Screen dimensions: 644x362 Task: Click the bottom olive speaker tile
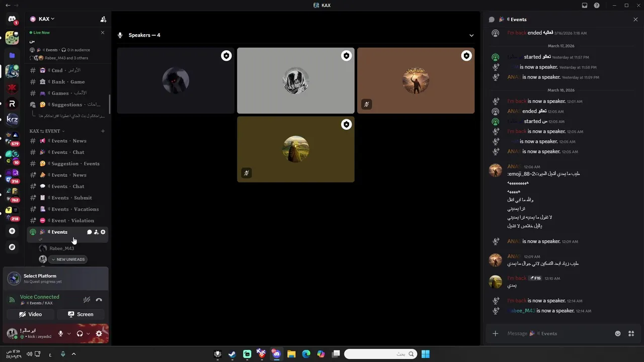tap(296, 149)
